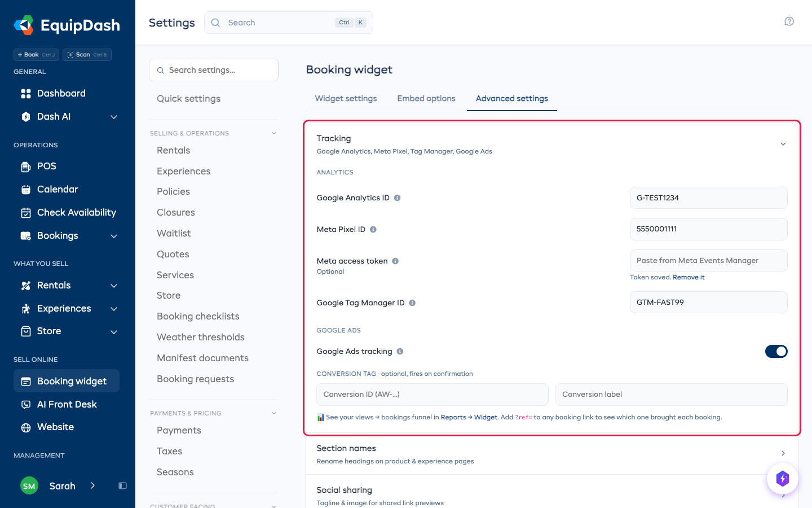Image resolution: width=812 pixels, height=508 pixels.
Task: Click the 'Remove it' token link
Action: [689, 277]
